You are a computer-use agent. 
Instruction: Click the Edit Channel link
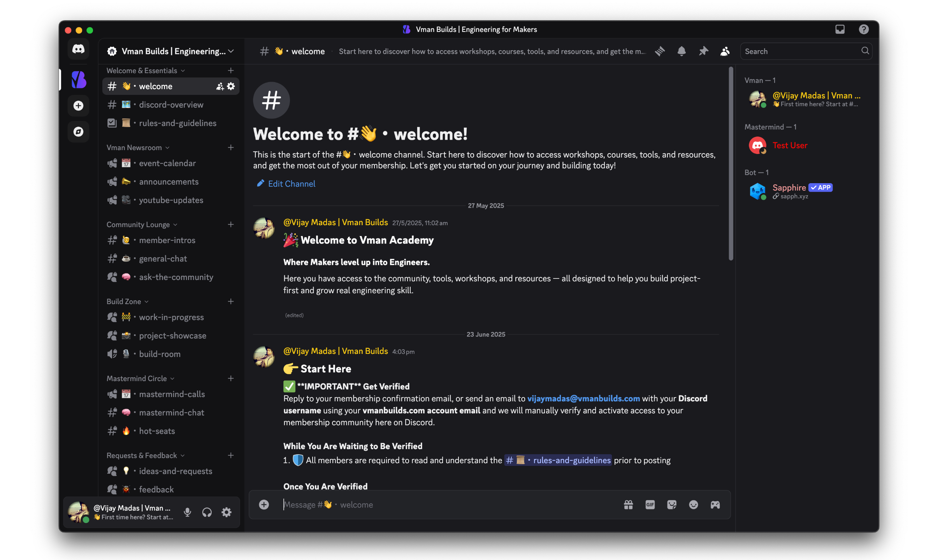point(291,184)
